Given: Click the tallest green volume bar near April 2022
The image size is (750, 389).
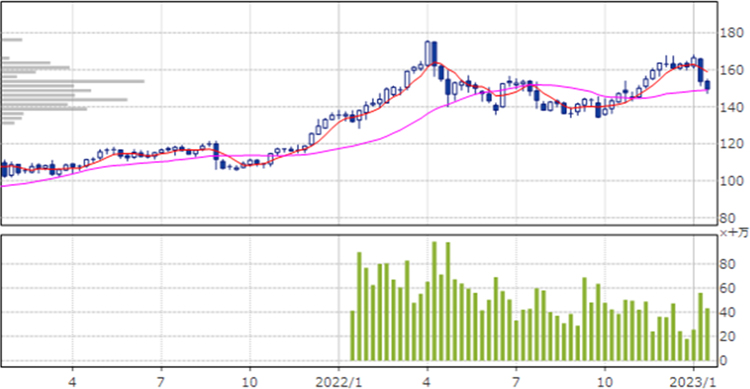Looking at the screenshot, I should (434, 301).
